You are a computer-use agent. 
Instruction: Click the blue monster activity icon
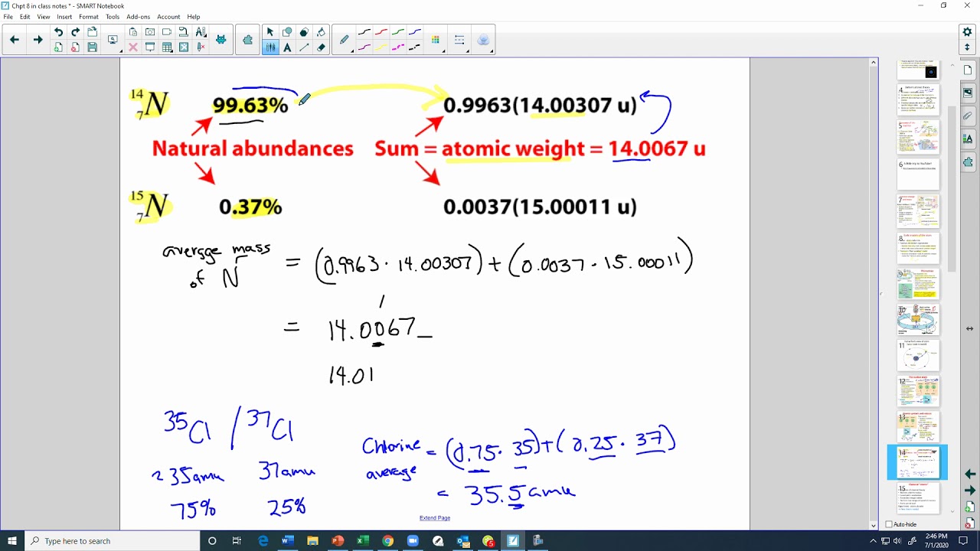pos(221,40)
